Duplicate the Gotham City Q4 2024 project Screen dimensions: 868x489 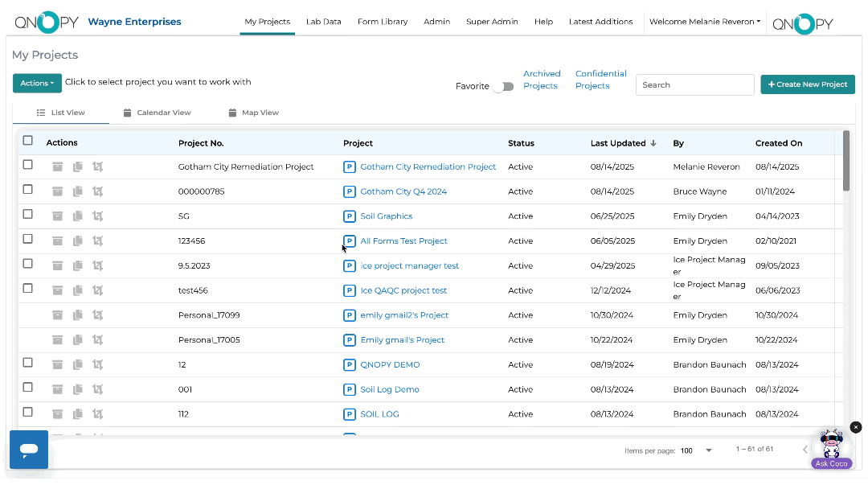pos(77,191)
